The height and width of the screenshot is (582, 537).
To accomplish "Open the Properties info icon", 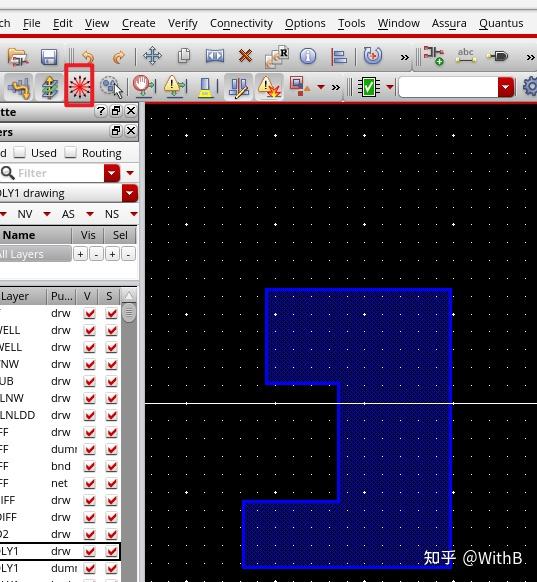I will (x=308, y=56).
